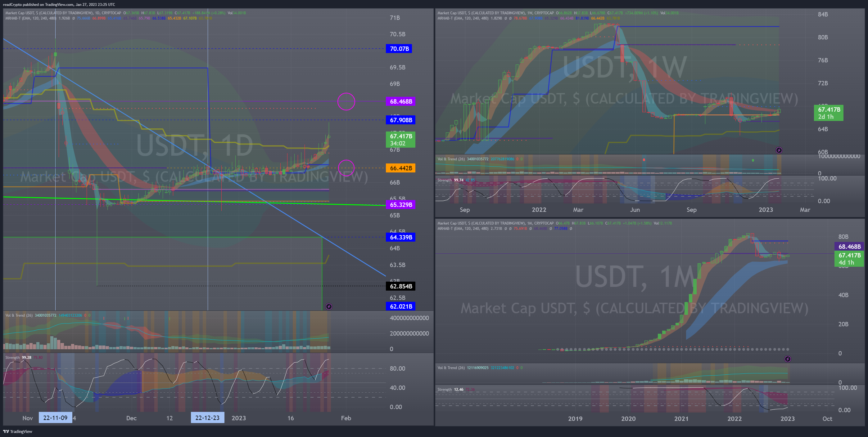Click the 2021 label on the monthly time axis

[x=681, y=419]
